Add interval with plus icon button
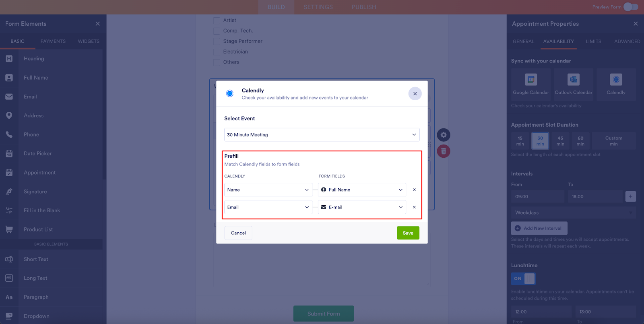 631,196
